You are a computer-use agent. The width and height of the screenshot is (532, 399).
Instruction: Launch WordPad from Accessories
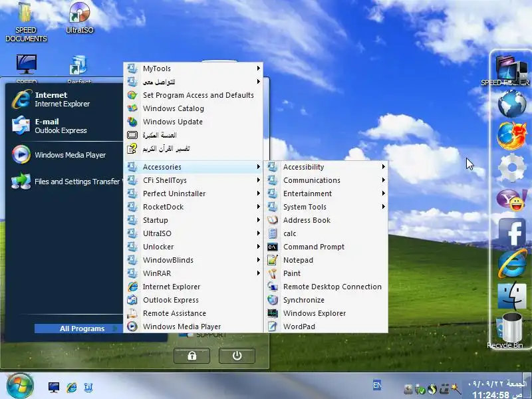326,327
